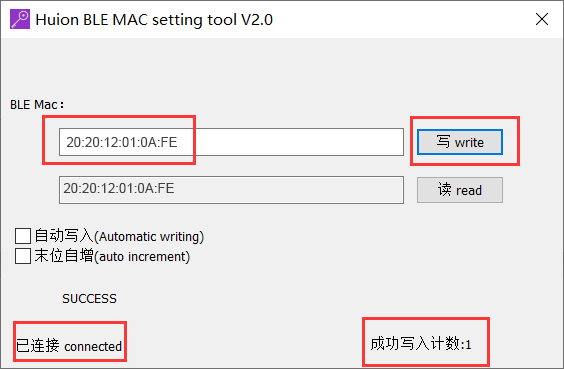The height and width of the screenshot is (369, 564).
Task: Focus the editable BLE Mac address field
Action: 231,142
